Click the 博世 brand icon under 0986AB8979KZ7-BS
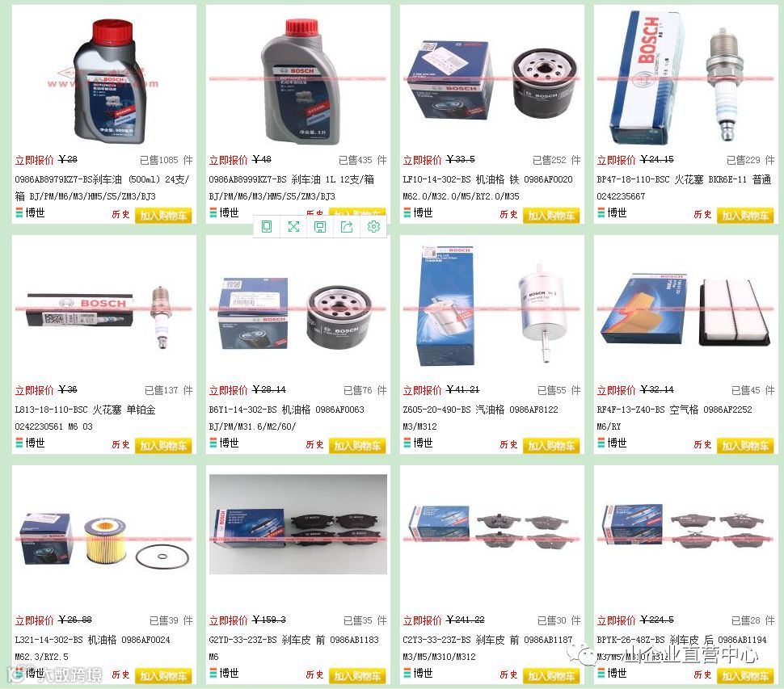 (x=30, y=213)
